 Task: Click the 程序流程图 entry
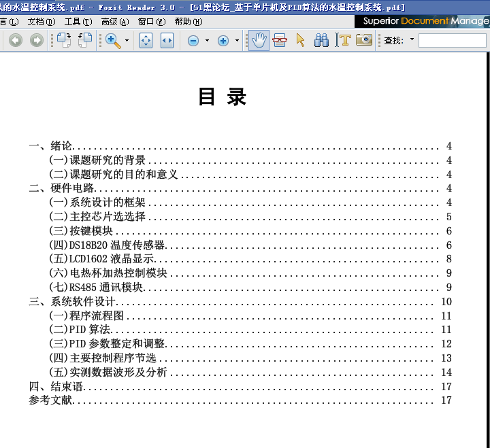tap(250, 315)
